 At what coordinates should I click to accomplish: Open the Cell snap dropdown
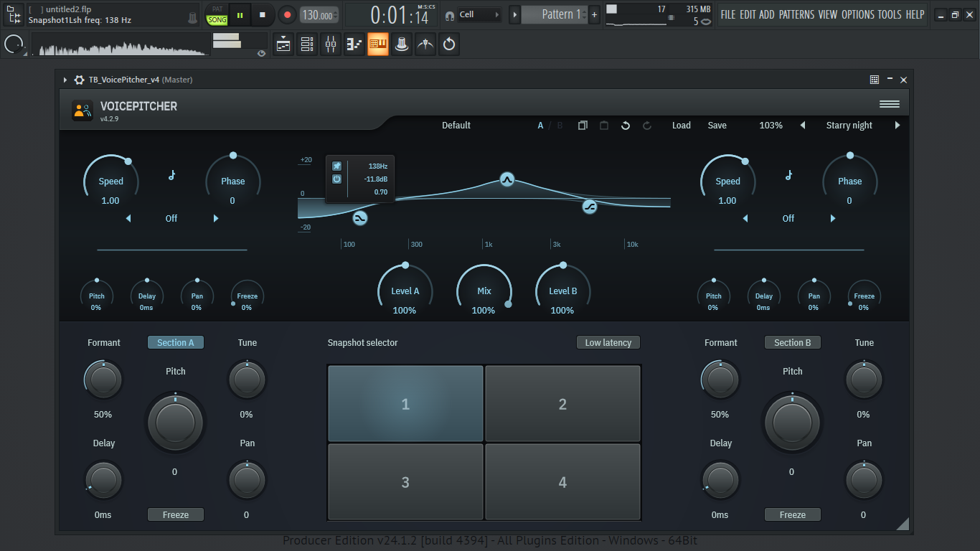tap(479, 14)
